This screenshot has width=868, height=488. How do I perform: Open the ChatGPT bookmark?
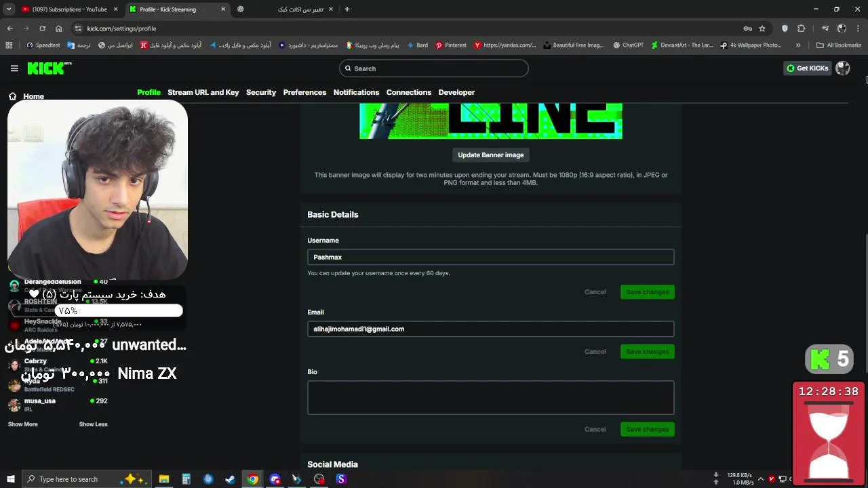point(628,45)
